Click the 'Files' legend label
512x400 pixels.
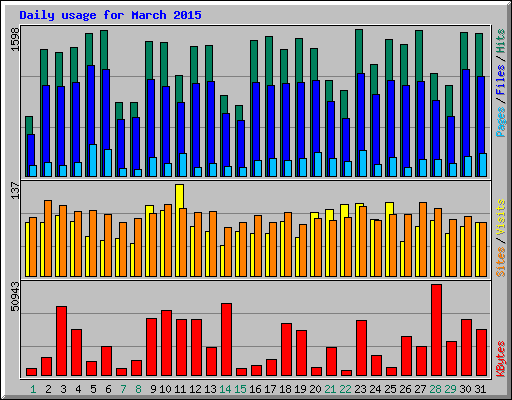(501, 80)
